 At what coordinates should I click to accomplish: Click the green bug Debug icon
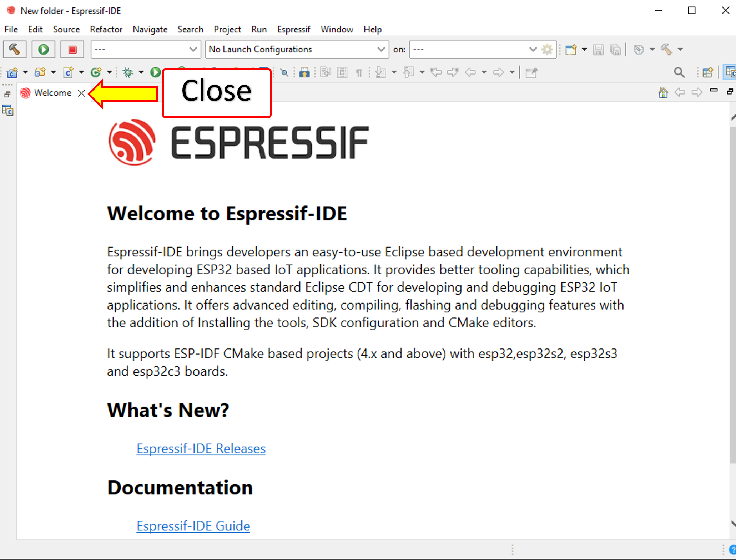[x=128, y=72]
